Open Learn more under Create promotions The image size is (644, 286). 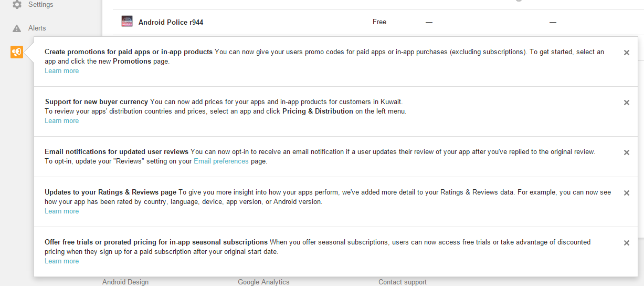point(61,71)
